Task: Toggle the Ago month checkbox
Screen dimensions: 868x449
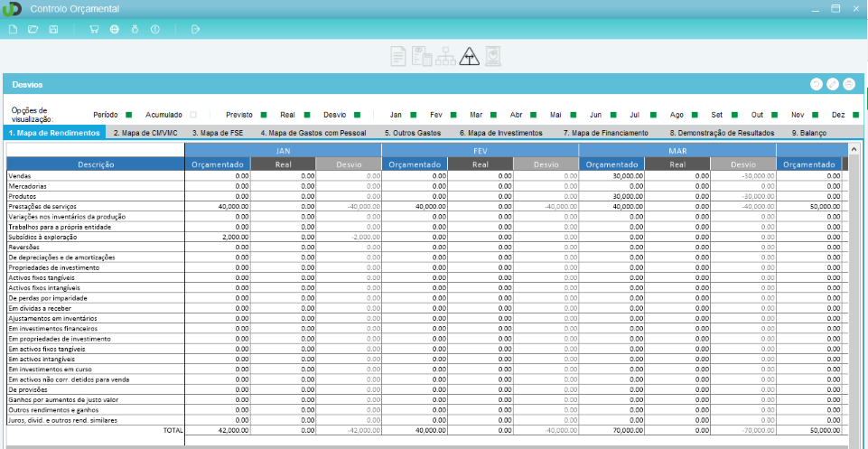Action: pyautogui.click(x=695, y=115)
